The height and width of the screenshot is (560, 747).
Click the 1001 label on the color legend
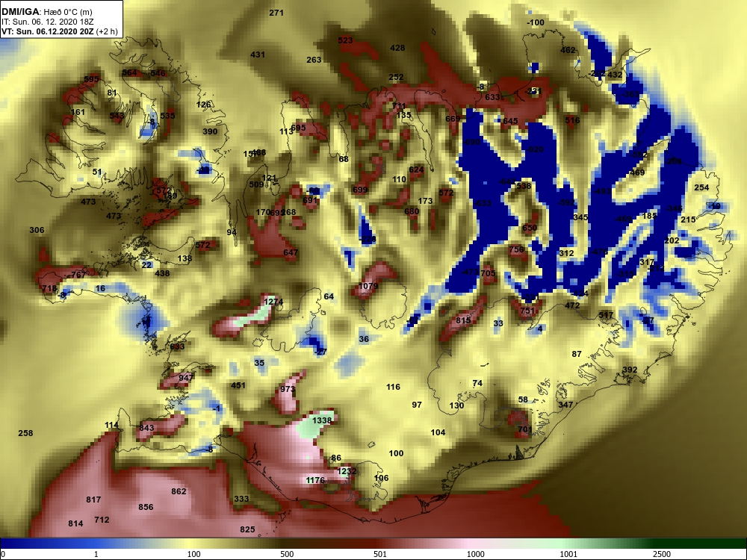(568, 554)
